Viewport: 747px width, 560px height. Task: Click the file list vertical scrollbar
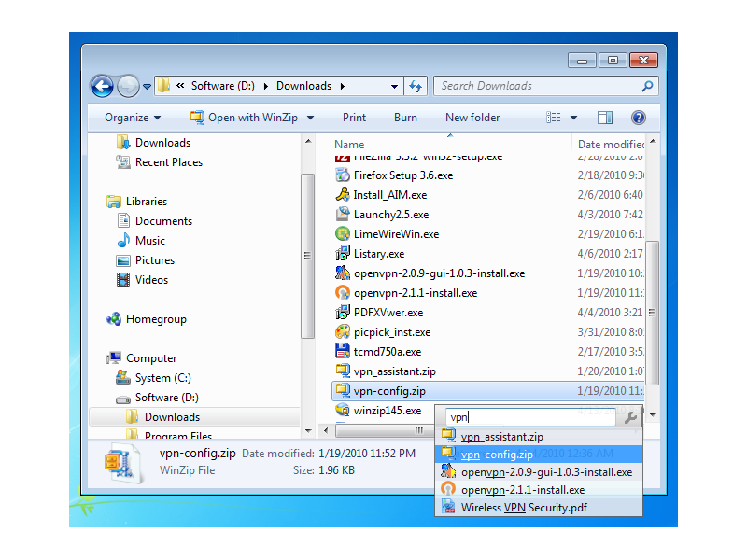pos(652,308)
